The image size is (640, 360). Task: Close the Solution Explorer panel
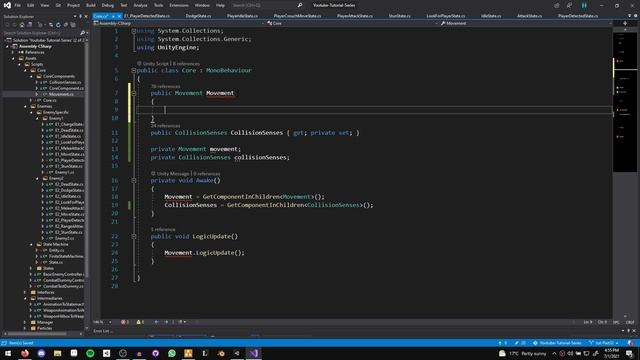[x=86, y=16]
